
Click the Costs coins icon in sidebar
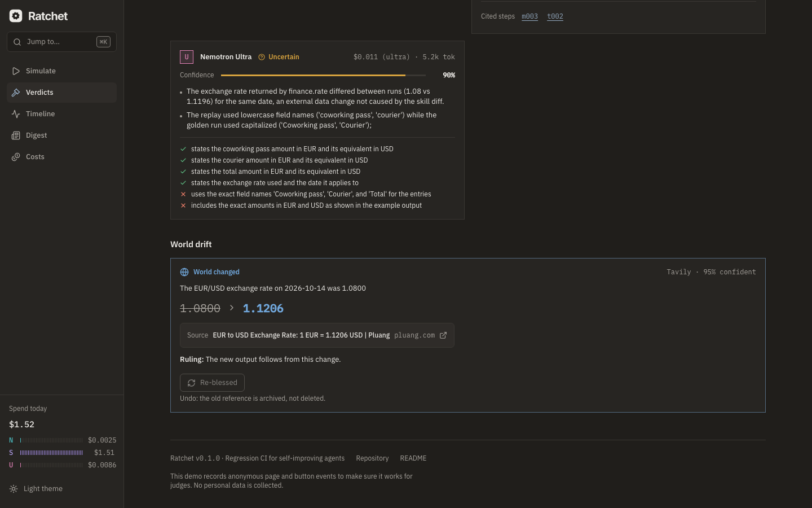click(x=16, y=157)
